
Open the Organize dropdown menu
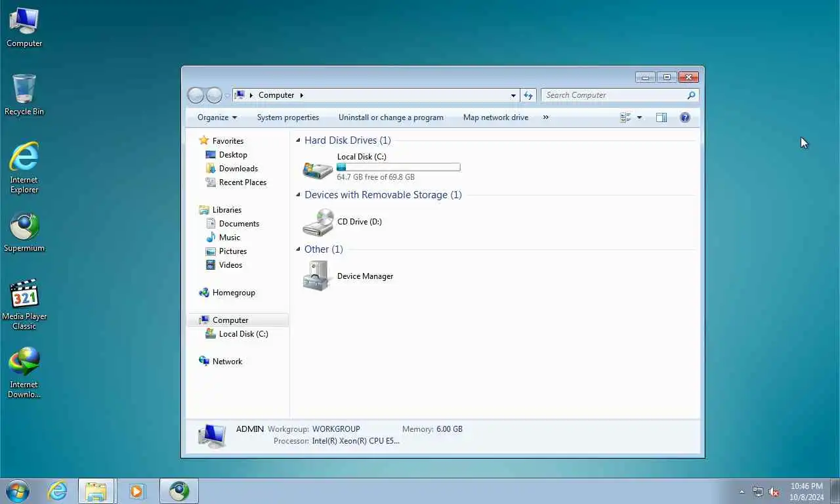click(217, 117)
